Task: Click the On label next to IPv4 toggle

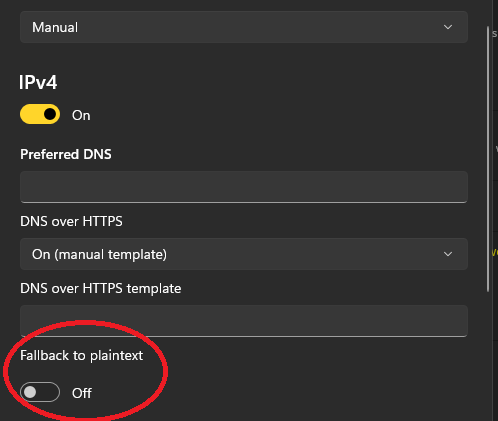Action: click(81, 115)
